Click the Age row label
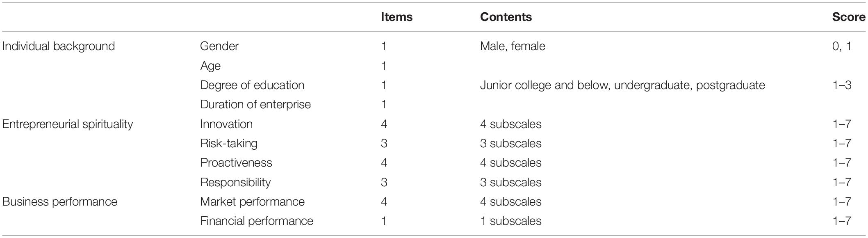The width and height of the screenshot is (868, 238). [x=210, y=66]
